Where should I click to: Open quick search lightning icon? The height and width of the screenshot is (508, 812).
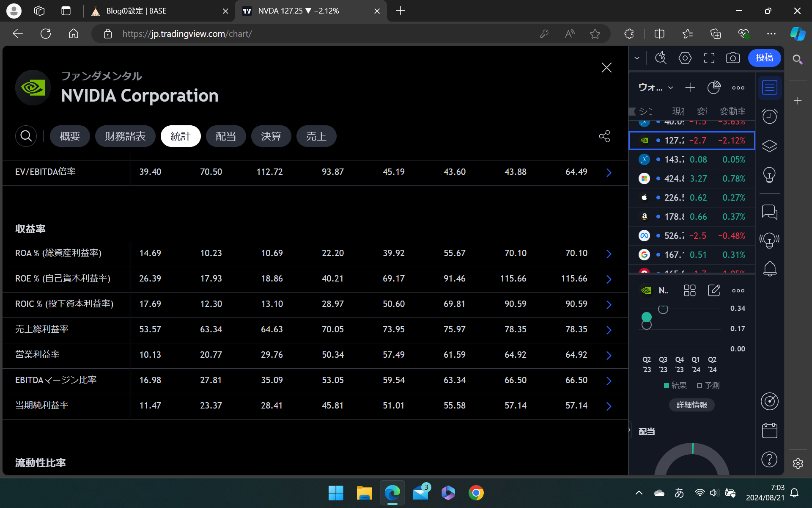(661, 58)
